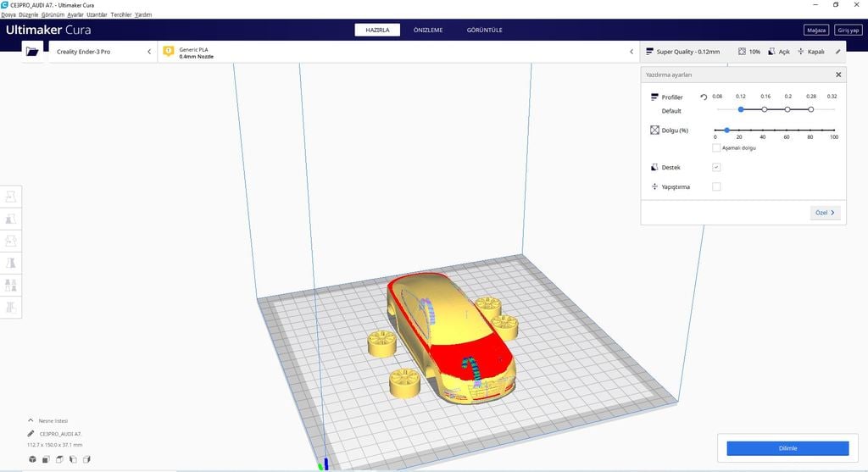Screen dimensions: 868x472
Task: Expand the Creality Ender-3 Pro printer selector
Action: 103,52
